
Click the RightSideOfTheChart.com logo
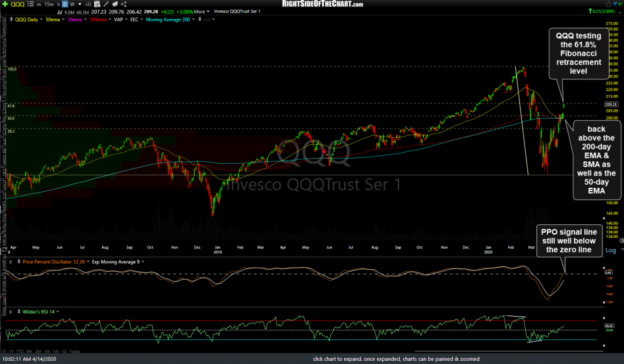click(x=322, y=4)
